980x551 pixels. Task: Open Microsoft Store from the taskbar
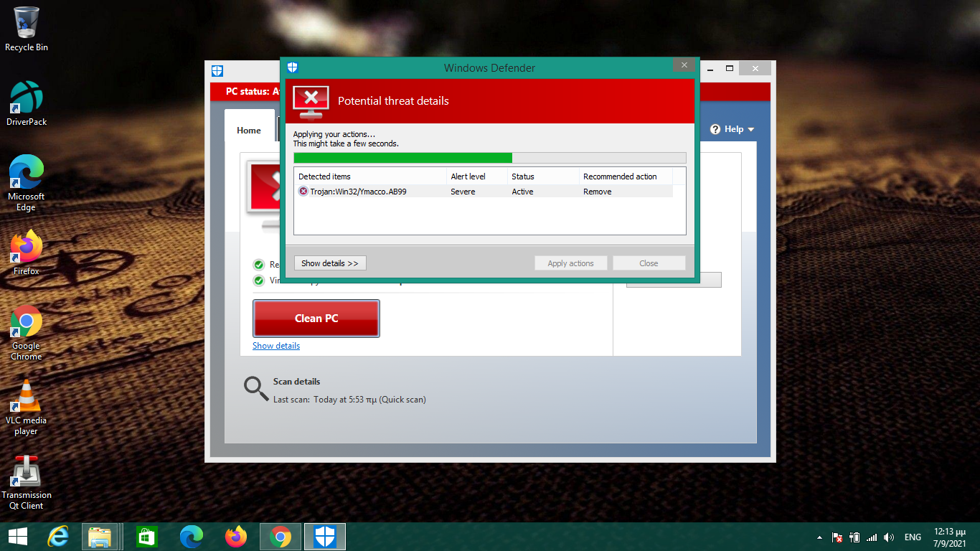click(x=146, y=537)
